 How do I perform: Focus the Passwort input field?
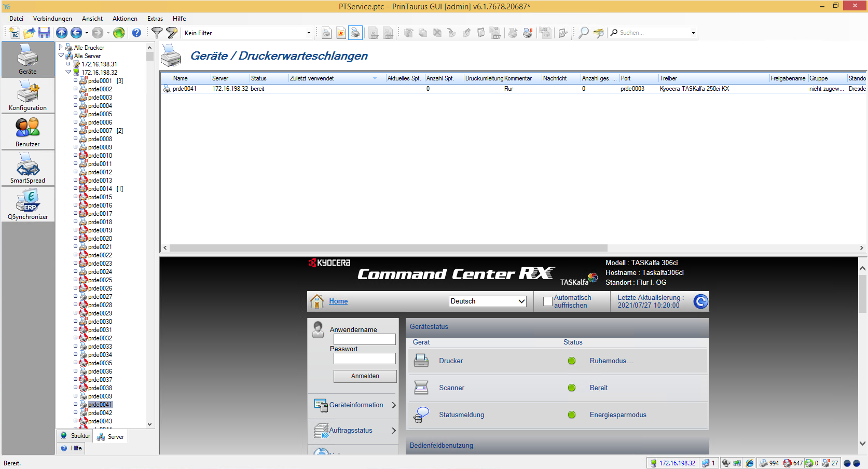point(365,358)
